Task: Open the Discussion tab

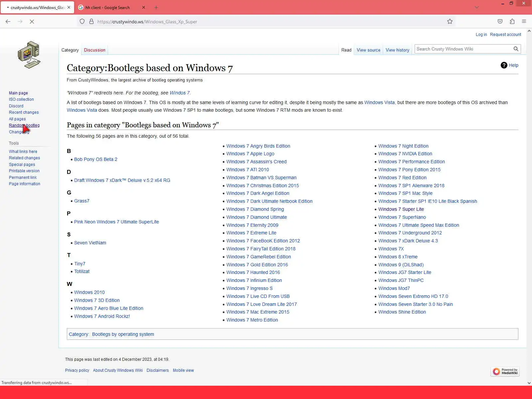Action: tap(95, 50)
